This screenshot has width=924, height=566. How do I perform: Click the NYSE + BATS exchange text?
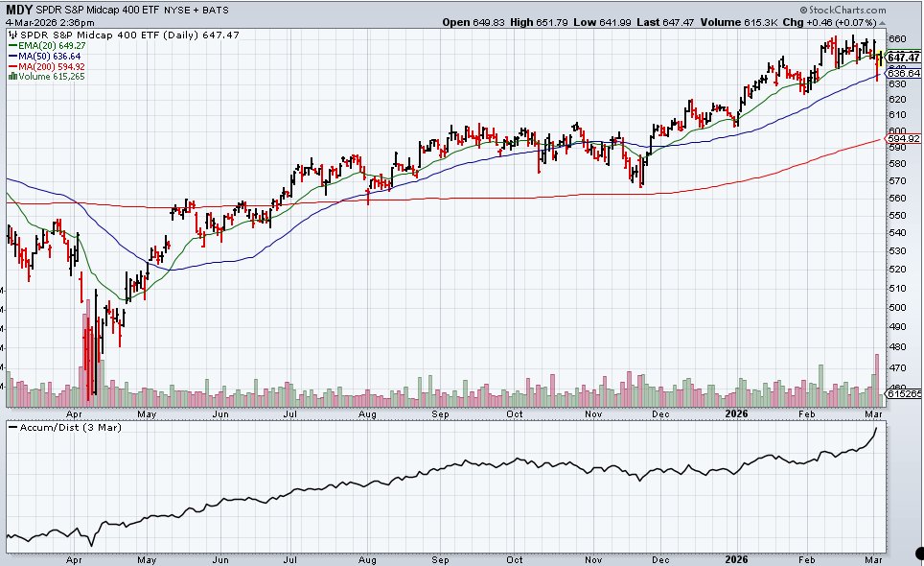pyautogui.click(x=196, y=10)
